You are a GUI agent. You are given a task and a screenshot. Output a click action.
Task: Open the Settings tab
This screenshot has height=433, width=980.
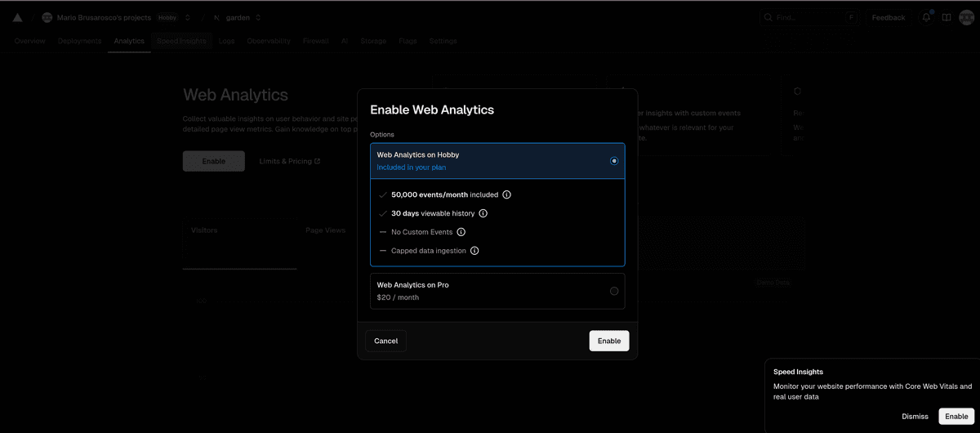point(443,41)
